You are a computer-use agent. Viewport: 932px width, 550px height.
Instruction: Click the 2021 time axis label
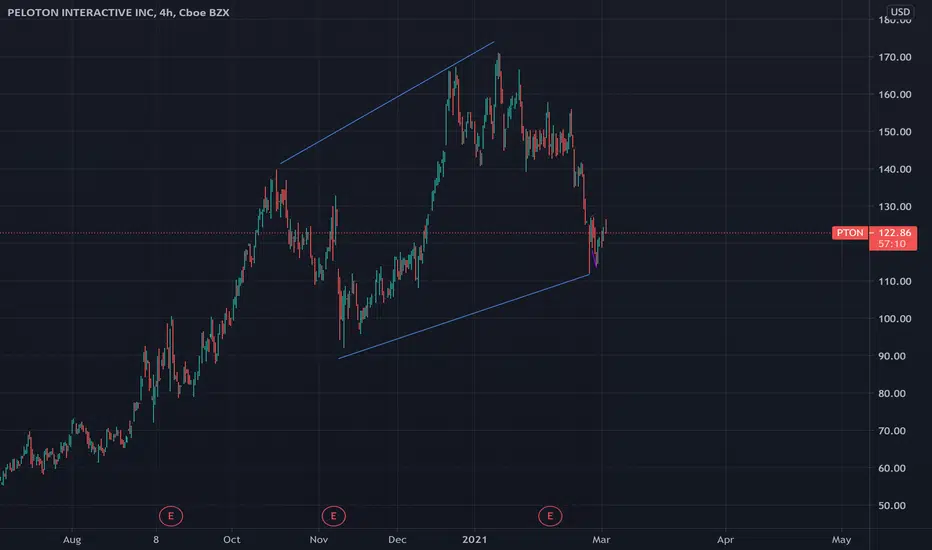pos(474,539)
